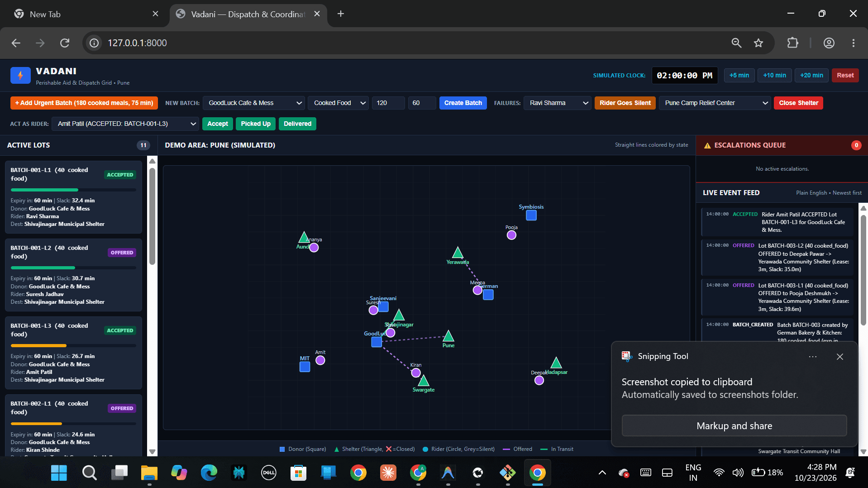Screen dimensions: 868x488
Task: Click the Add Urgent Batch button
Action: (84, 103)
